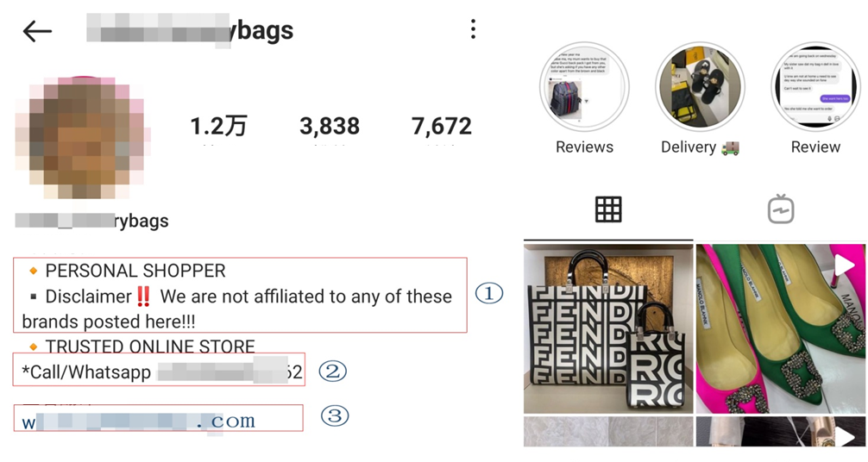Image resolution: width=868 pixels, height=462 pixels.
Task: Open the Fendi tote bags post
Action: pos(607,328)
